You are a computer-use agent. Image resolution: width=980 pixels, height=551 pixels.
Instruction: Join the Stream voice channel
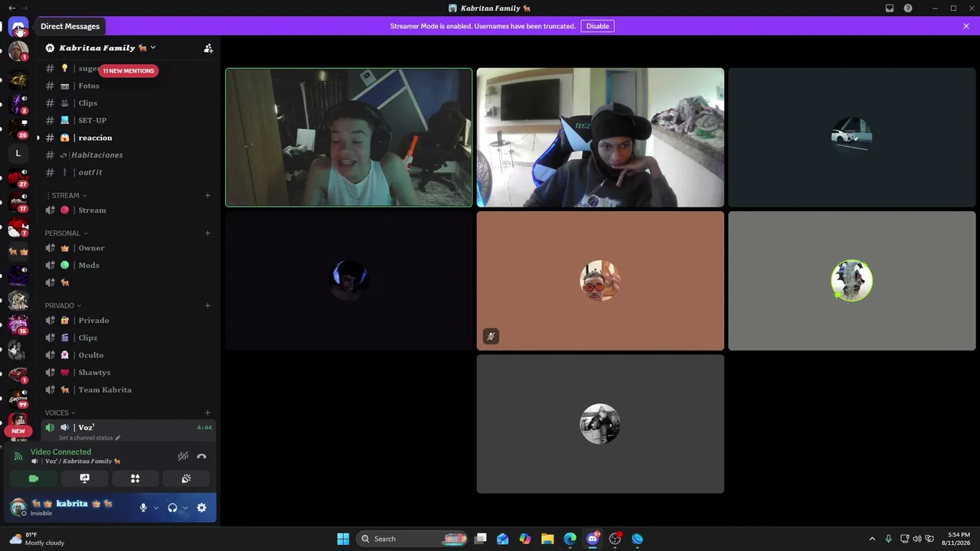[128, 210]
